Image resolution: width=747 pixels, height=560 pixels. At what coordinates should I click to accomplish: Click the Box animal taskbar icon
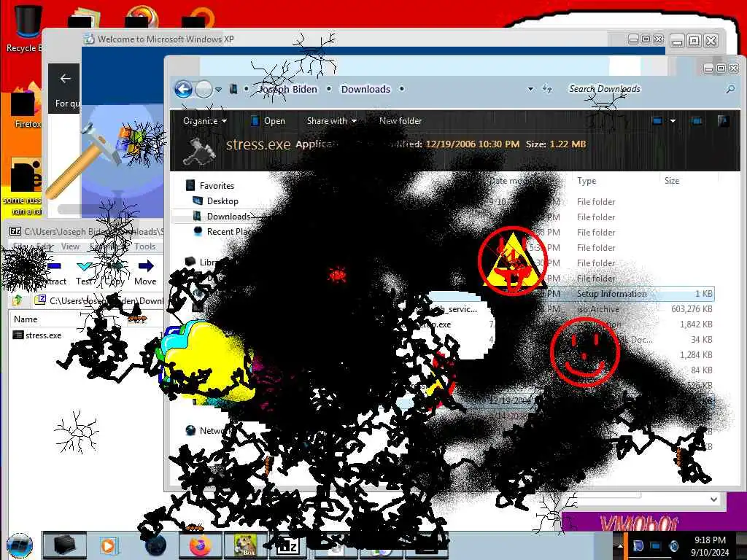[x=245, y=545]
